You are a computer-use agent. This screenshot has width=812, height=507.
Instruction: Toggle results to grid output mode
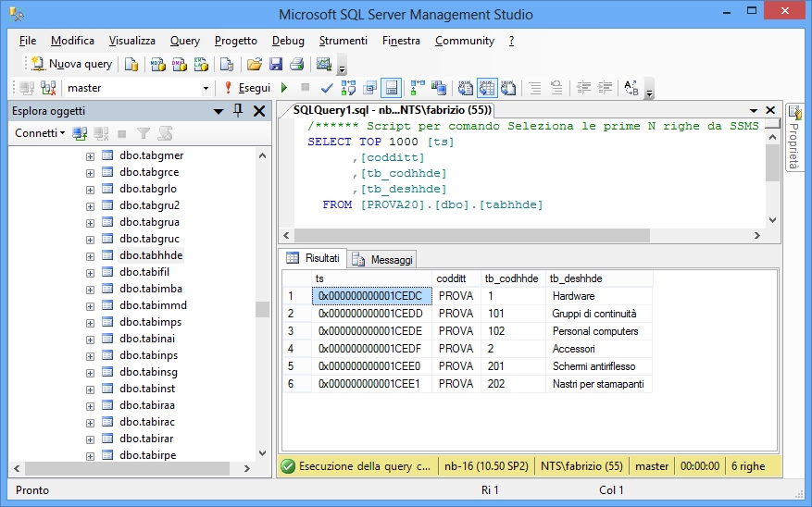tap(487, 88)
